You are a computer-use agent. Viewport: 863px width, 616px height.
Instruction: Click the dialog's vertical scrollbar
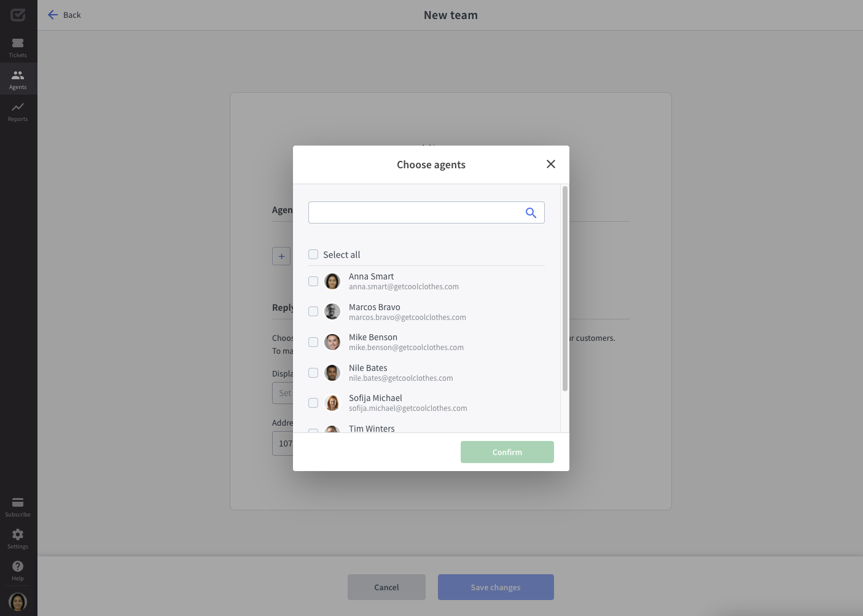pos(565,289)
